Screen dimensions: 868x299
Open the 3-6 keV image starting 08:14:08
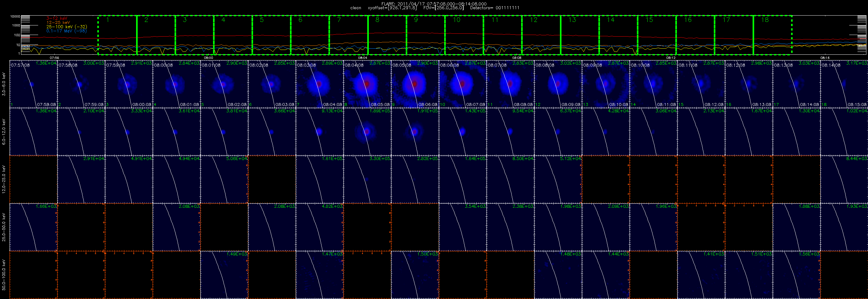(844, 84)
